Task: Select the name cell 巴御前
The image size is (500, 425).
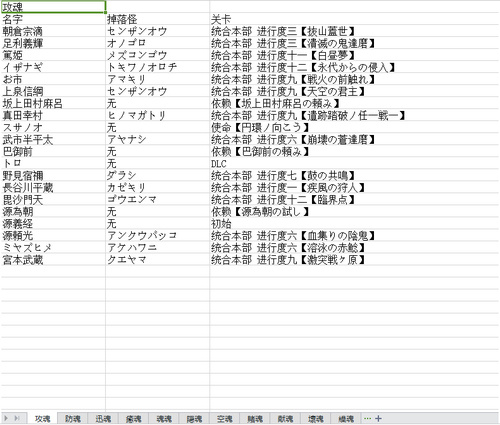Action: (53, 151)
